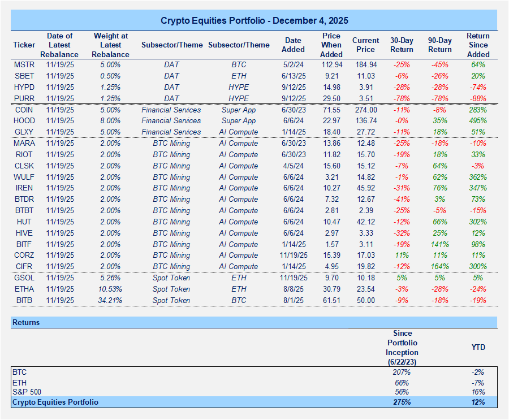Select the COIN ticker symbol
This screenshot has height=420, width=509.
click(x=24, y=110)
